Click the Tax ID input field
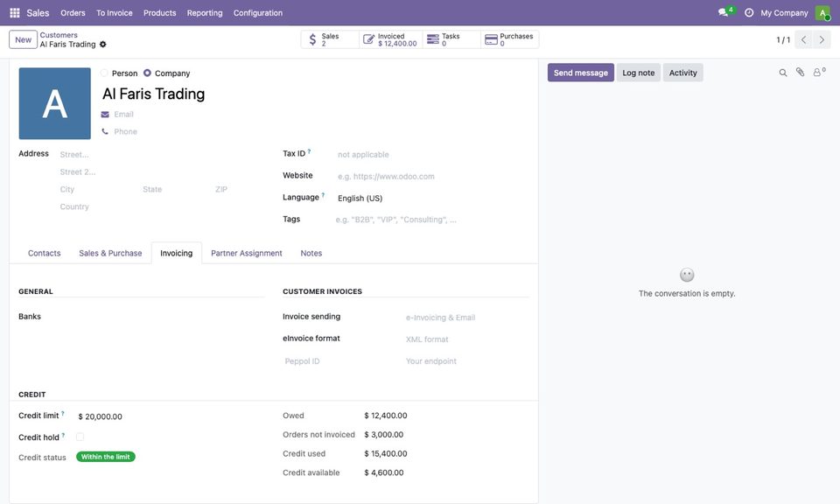The width and height of the screenshot is (840, 504). click(431, 155)
